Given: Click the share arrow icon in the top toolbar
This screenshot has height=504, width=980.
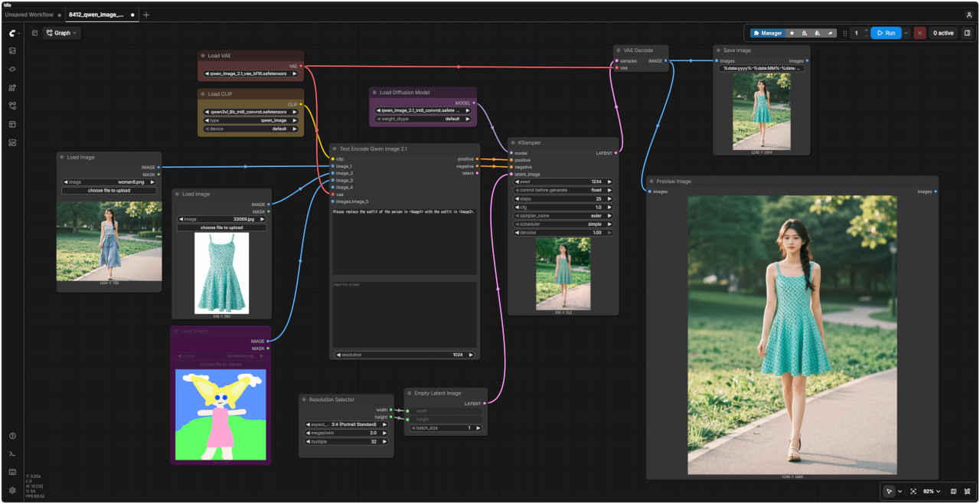Looking at the screenshot, I should [830, 33].
